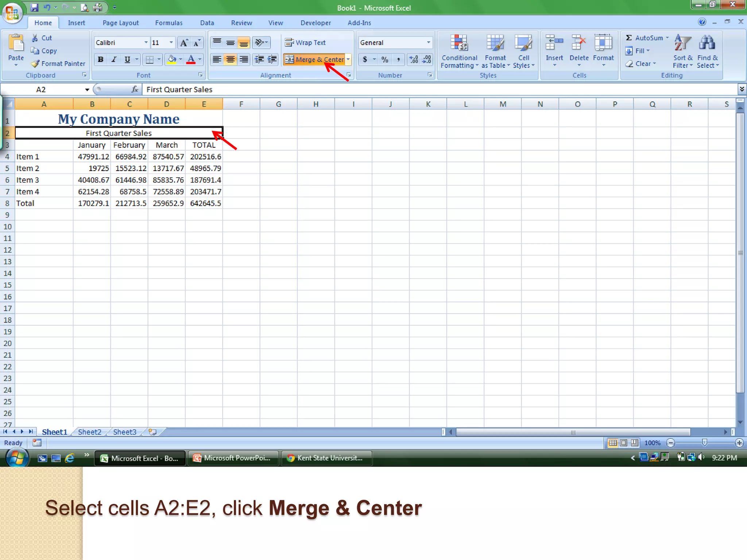
Task: Open the Formulas ribbon tab
Action: click(x=169, y=23)
